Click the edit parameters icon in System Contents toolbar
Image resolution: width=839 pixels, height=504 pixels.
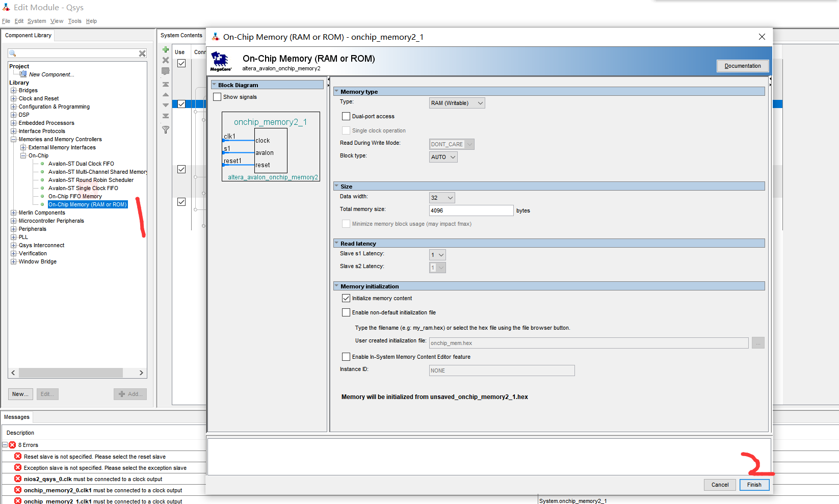pyautogui.click(x=166, y=71)
